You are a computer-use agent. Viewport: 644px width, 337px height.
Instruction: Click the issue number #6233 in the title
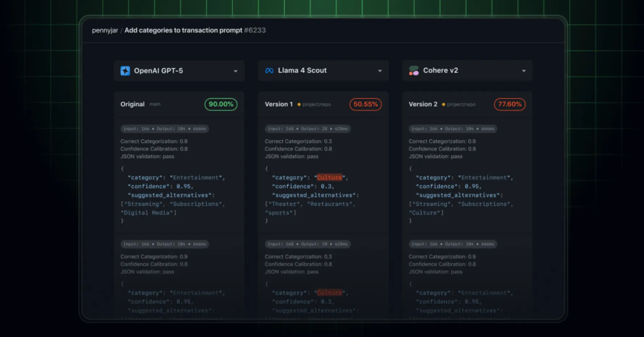(x=255, y=30)
